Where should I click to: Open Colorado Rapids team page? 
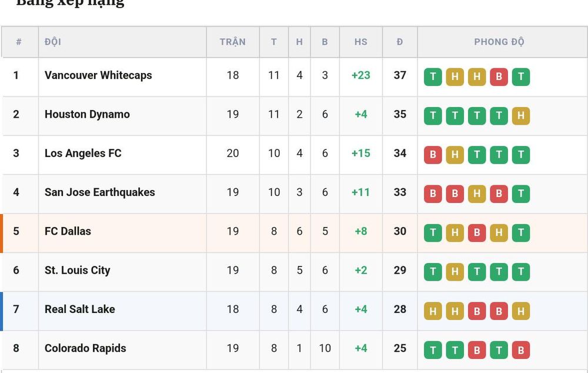tap(85, 349)
